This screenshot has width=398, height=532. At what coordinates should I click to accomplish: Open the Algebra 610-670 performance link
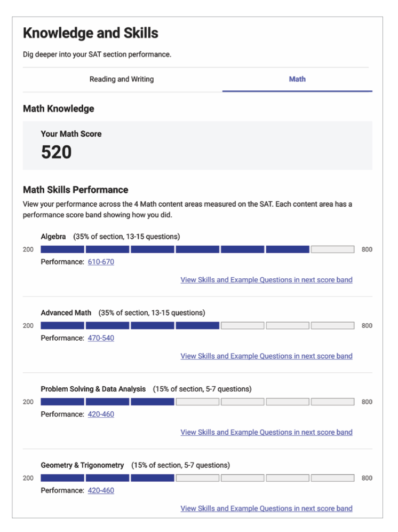coord(101,262)
